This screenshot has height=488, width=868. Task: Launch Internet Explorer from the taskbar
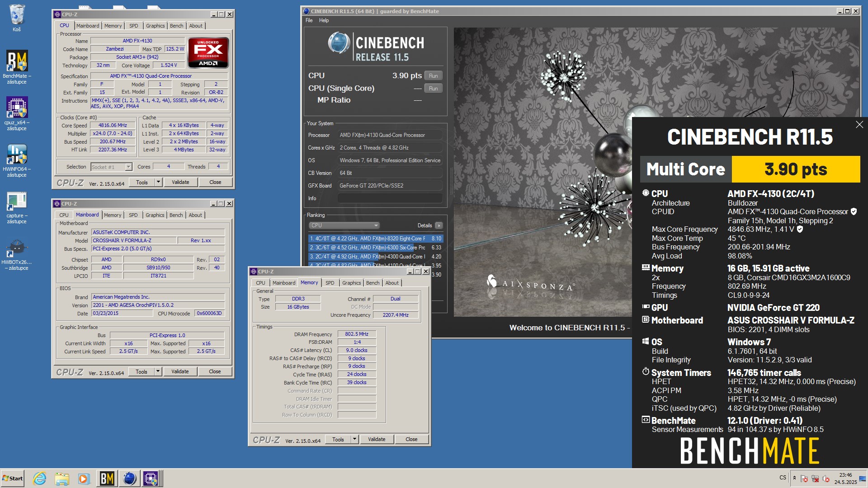[40, 479]
